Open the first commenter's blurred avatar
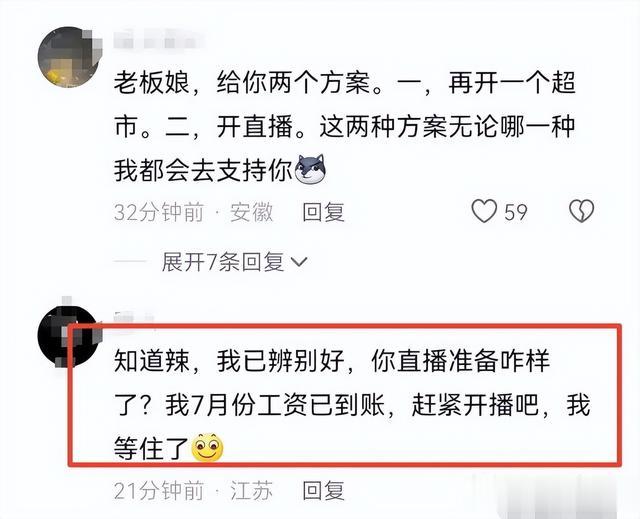This screenshot has height=519, width=640. click(69, 57)
